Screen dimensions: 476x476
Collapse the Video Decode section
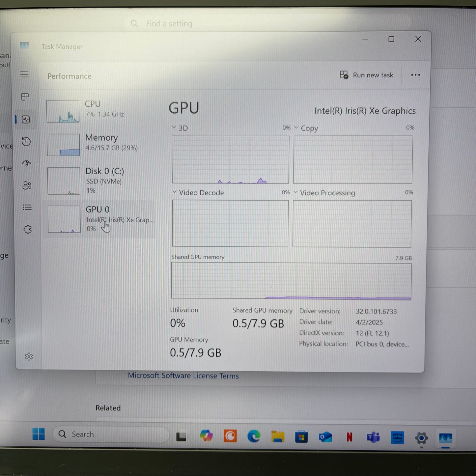pyautogui.click(x=175, y=192)
